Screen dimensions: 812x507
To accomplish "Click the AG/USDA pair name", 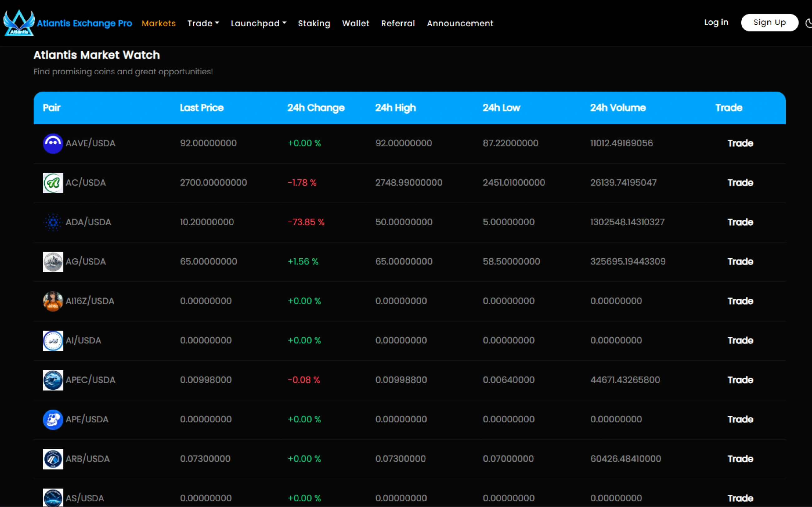I will (x=86, y=262).
